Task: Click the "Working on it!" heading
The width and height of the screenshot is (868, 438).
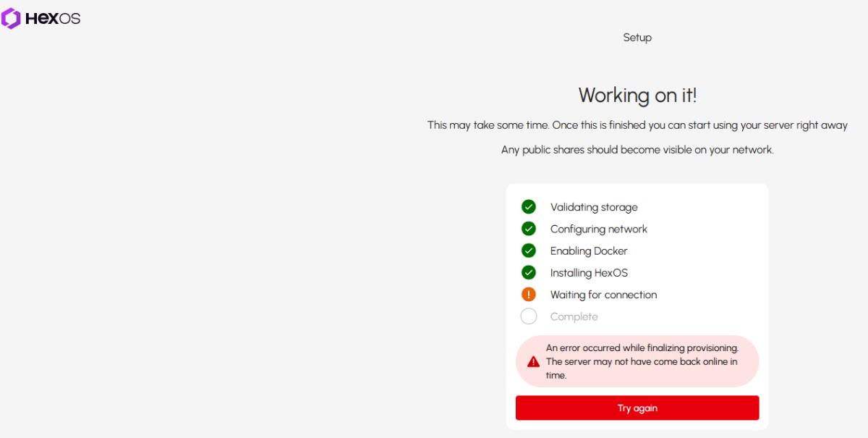Action: click(x=637, y=95)
